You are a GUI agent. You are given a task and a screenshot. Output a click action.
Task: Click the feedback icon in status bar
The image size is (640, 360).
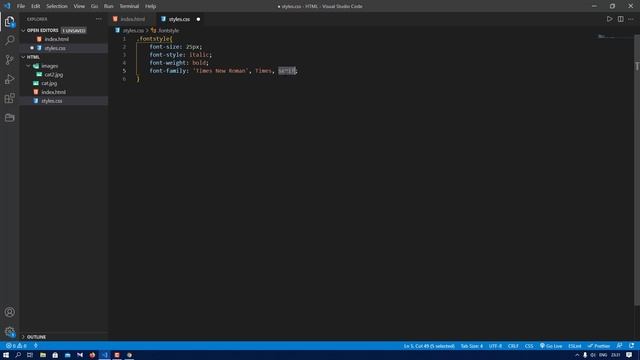click(x=620, y=346)
